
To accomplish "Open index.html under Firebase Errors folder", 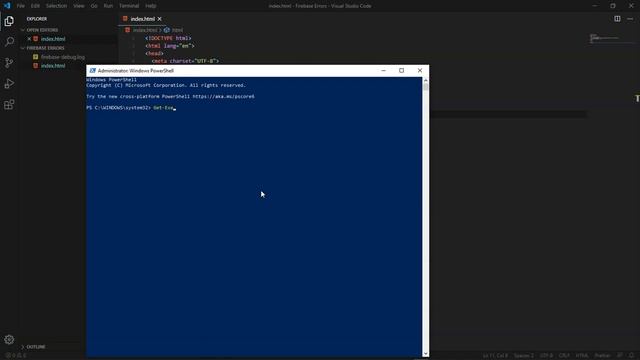I will tap(53, 66).
